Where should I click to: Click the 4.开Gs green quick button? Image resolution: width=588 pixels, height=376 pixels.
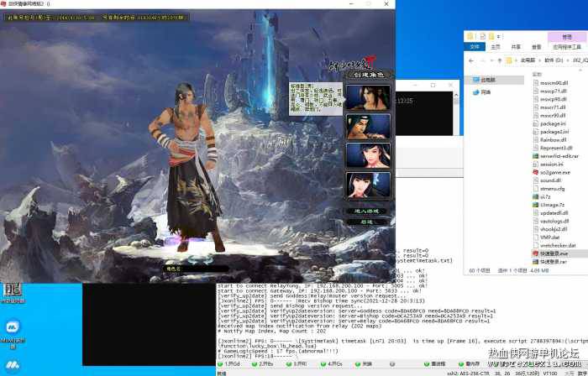click(x=332, y=363)
